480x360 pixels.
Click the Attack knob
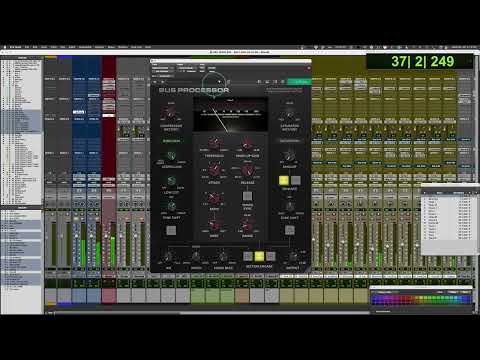[x=214, y=170]
